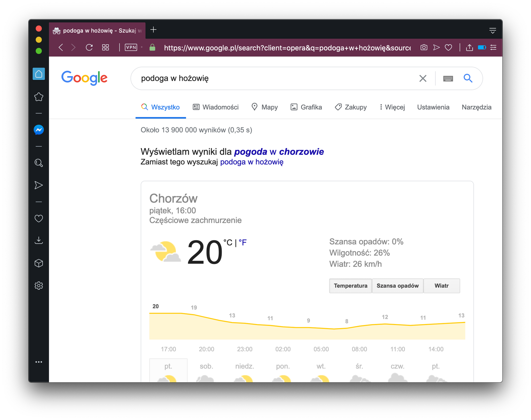The width and height of the screenshot is (531, 420).
Task: Activate the 'podoga w hożowię' browser tab
Action: 97,30
